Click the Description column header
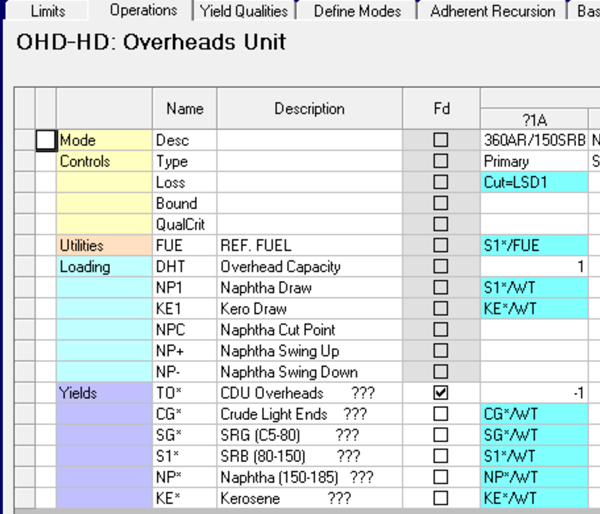 (x=309, y=109)
